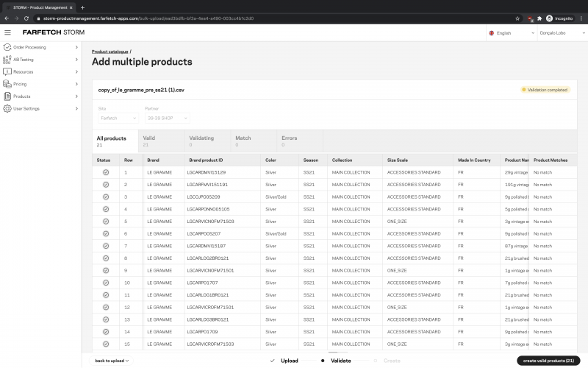Screen dimensions: 588x368
Task: Open a new browser tab
Action: tap(82, 7)
